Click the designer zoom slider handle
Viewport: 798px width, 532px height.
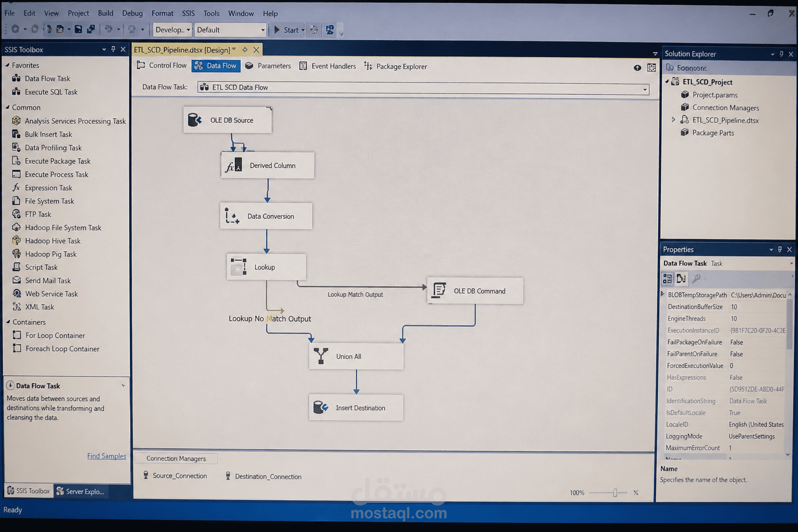[615, 493]
